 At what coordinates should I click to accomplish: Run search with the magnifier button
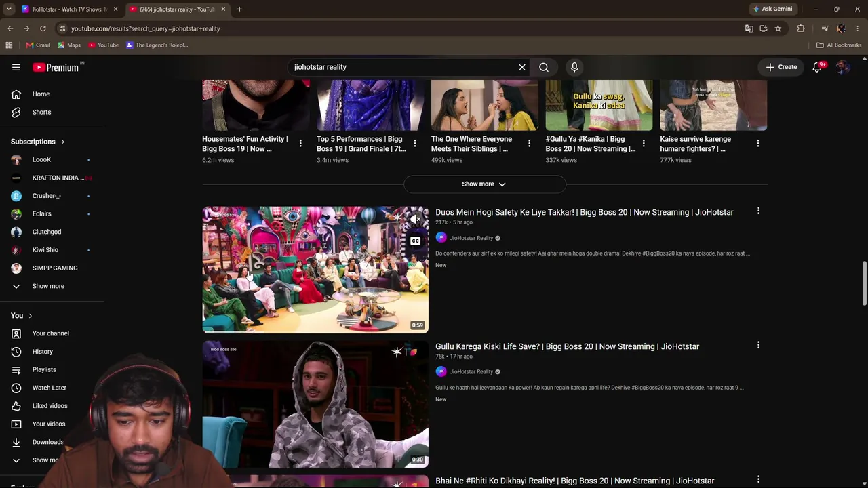[544, 67]
